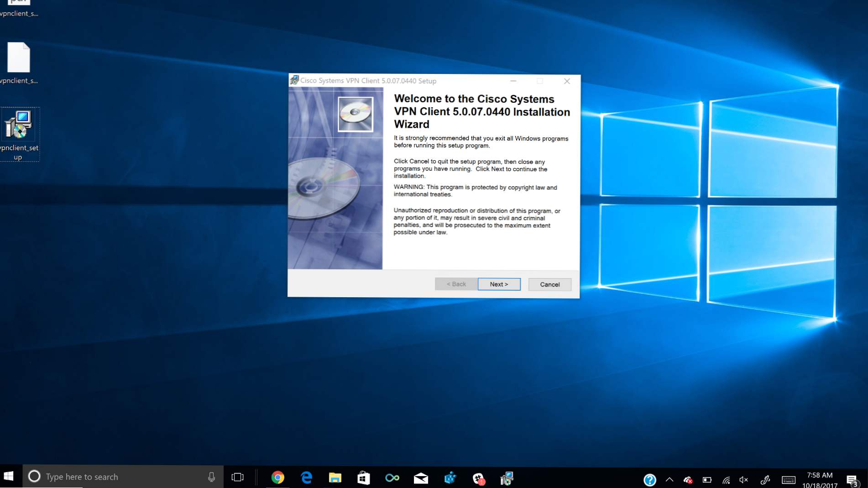
Task: Open the cloud sync error tray icon
Action: pyautogui.click(x=688, y=480)
